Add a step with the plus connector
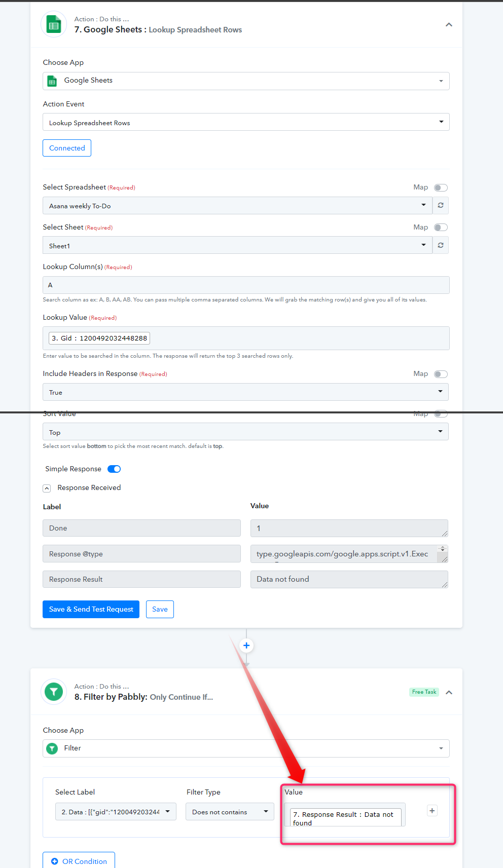 246,646
